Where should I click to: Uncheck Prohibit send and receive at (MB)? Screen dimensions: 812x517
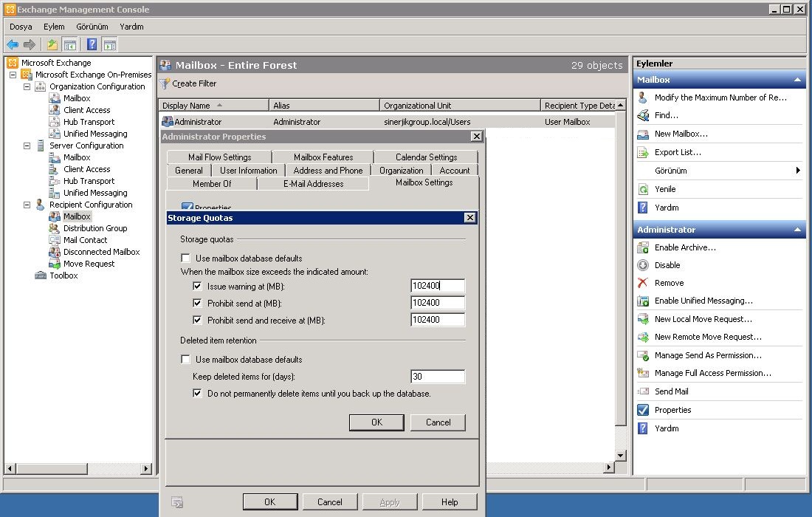[197, 320]
